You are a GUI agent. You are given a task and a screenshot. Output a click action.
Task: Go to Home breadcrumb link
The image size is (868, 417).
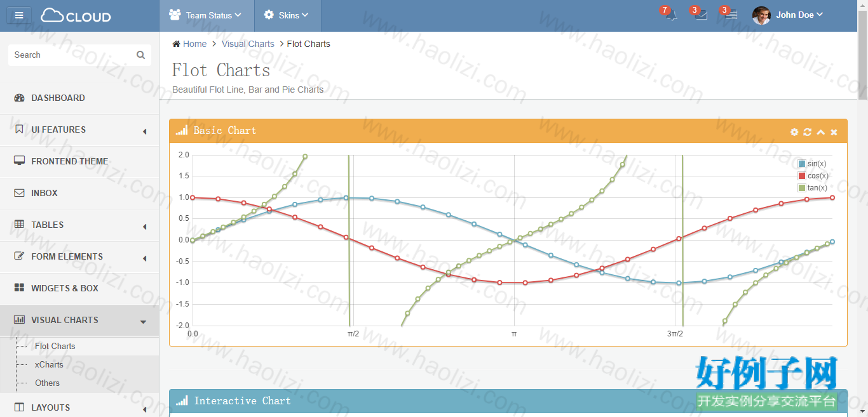(x=194, y=44)
